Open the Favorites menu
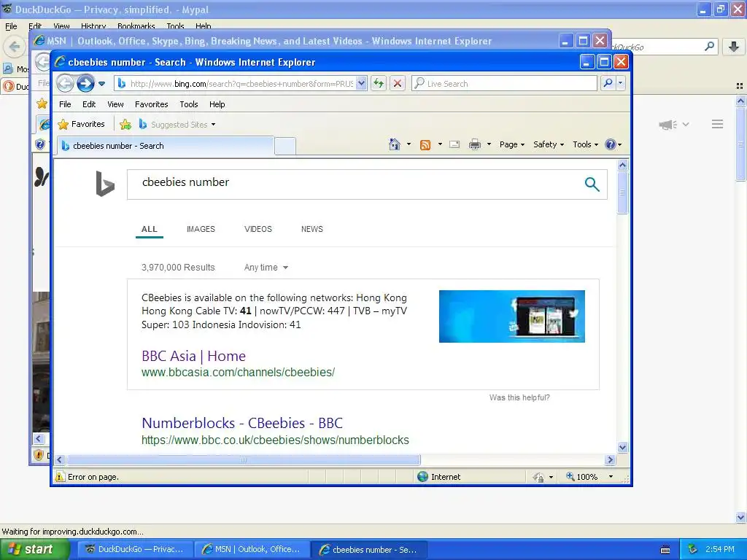 152,104
